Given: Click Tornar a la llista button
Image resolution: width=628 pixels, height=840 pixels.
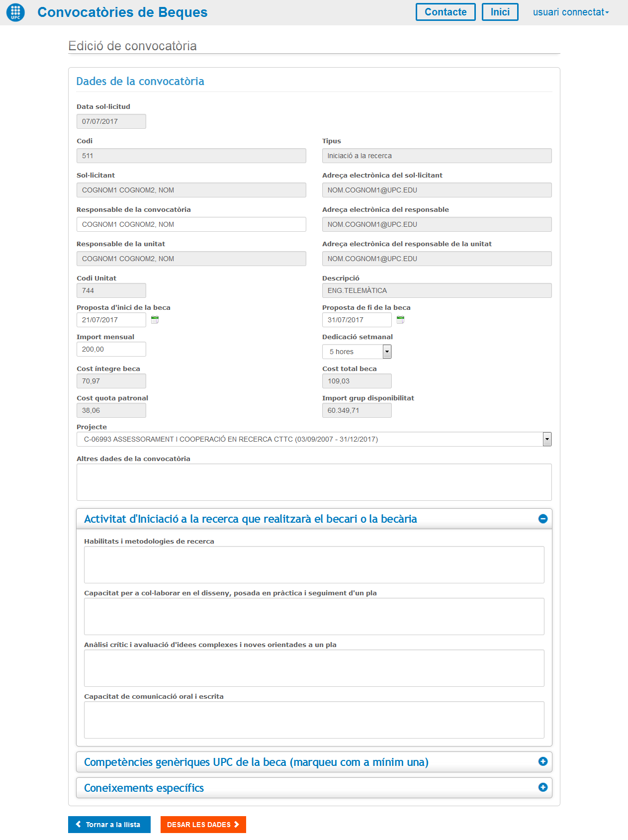Looking at the screenshot, I should coord(109,825).
